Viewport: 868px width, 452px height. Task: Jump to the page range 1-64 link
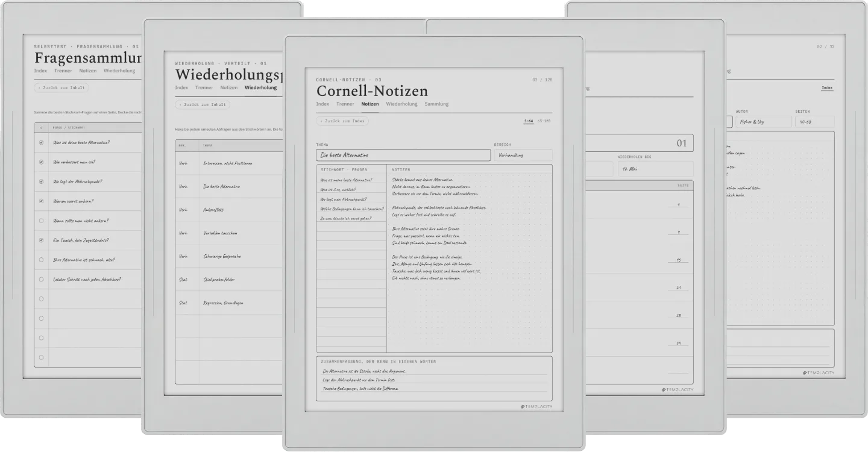tap(529, 121)
